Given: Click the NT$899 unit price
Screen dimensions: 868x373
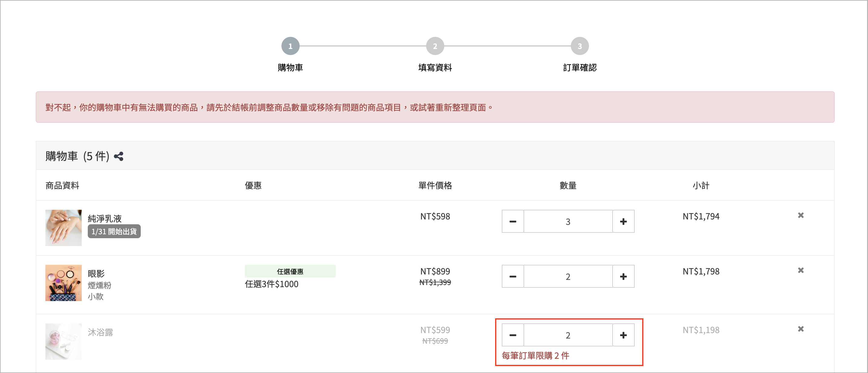Looking at the screenshot, I should 435,271.
